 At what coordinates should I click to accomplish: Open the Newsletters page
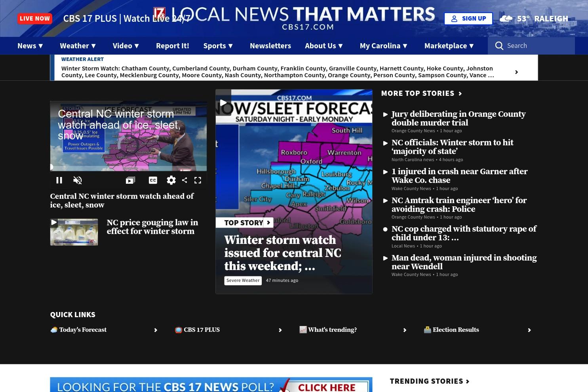tap(270, 46)
